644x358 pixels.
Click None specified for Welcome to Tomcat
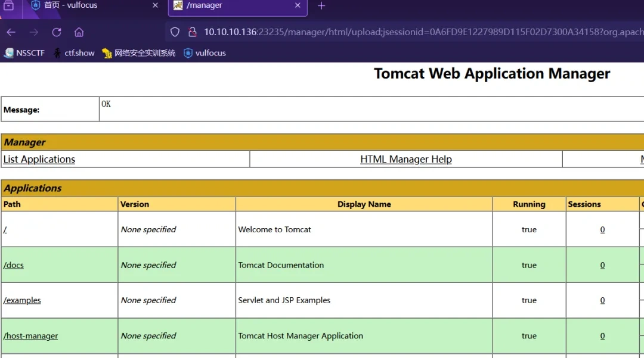pos(148,230)
